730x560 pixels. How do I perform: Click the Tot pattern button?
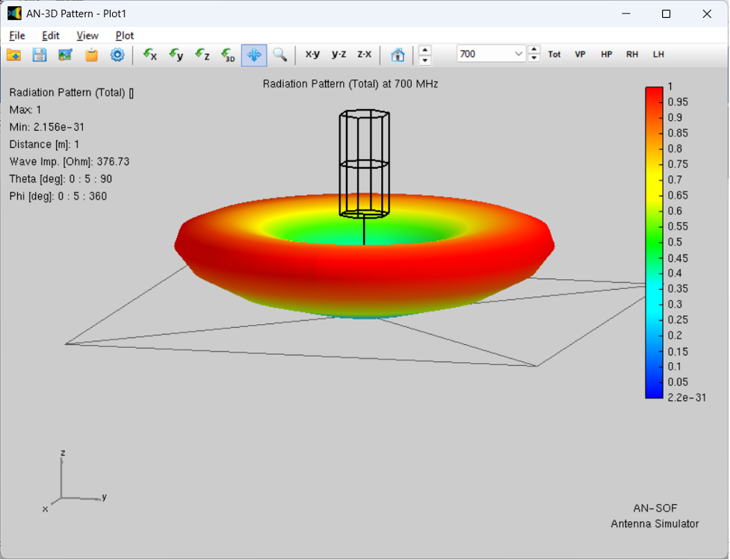[x=554, y=55]
